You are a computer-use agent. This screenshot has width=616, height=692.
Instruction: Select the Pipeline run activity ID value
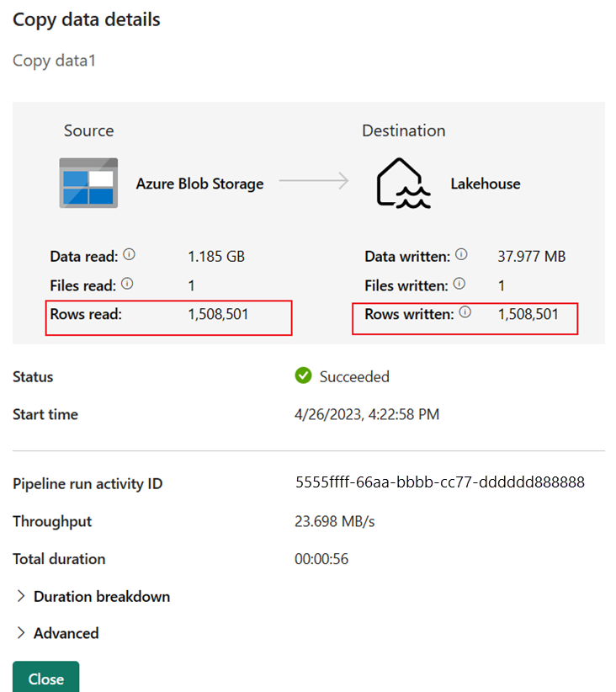click(440, 482)
